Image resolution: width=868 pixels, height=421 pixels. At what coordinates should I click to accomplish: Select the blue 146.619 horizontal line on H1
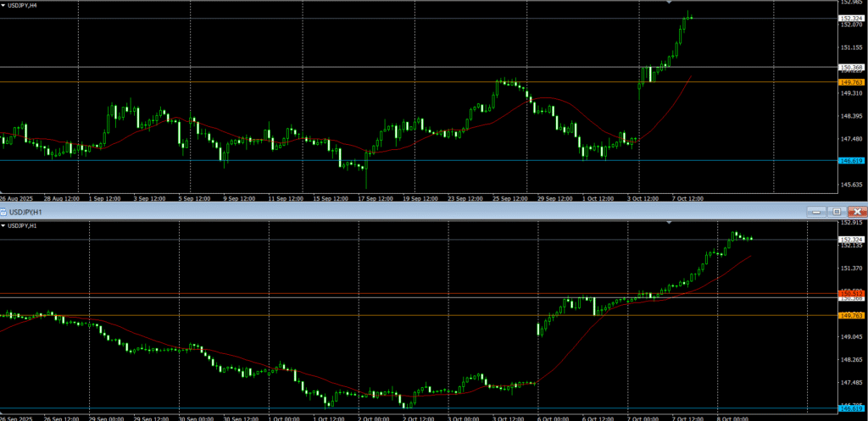click(424, 409)
